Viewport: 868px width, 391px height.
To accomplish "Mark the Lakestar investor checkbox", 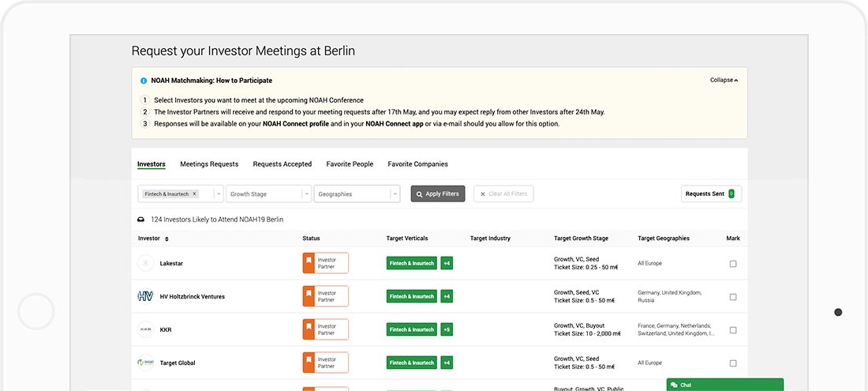I will pyautogui.click(x=733, y=264).
